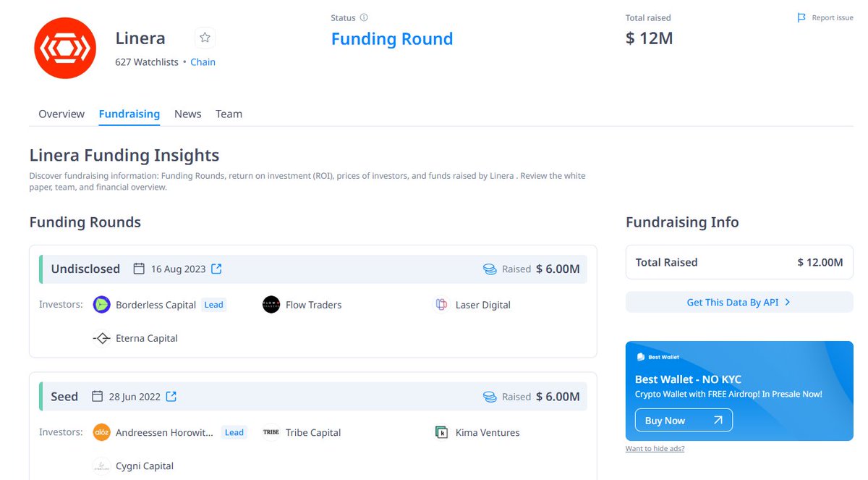Click Best Wallet - NO KYC ad headline
This screenshot has width=868, height=480.
pyautogui.click(x=688, y=379)
